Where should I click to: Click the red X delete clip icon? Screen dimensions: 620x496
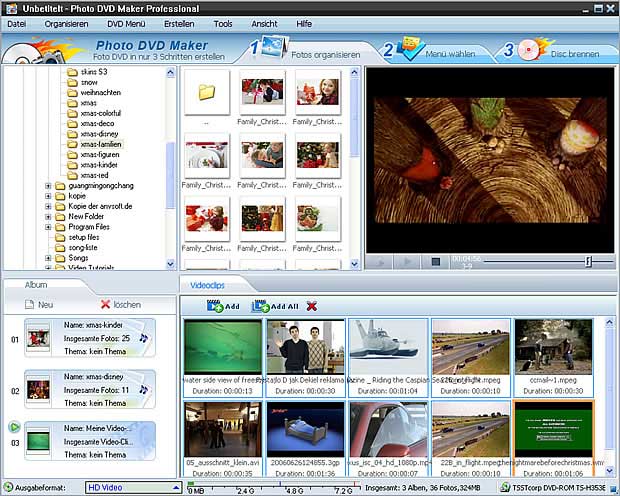[x=312, y=306]
